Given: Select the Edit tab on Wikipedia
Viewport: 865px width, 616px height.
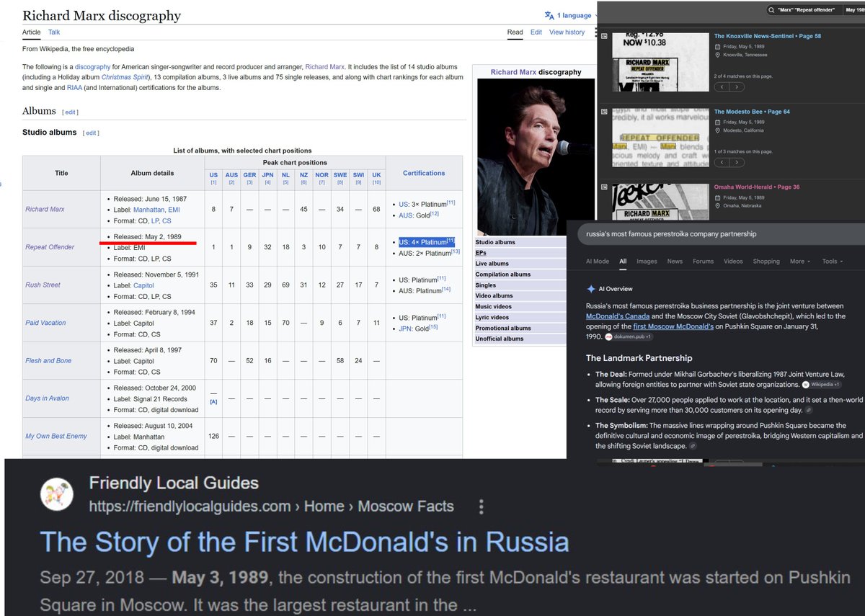Looking at the screenshot, I should 536,32.
